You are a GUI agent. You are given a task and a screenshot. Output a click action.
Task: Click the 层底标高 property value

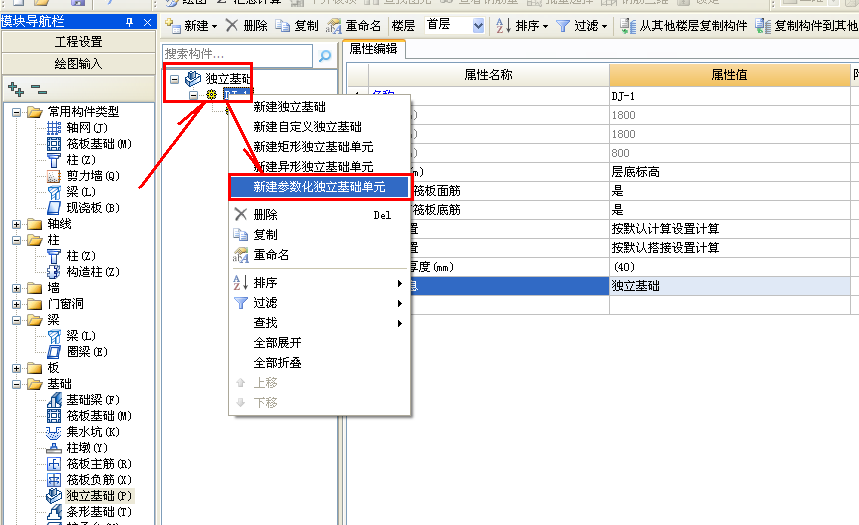[x=729, y=172]
